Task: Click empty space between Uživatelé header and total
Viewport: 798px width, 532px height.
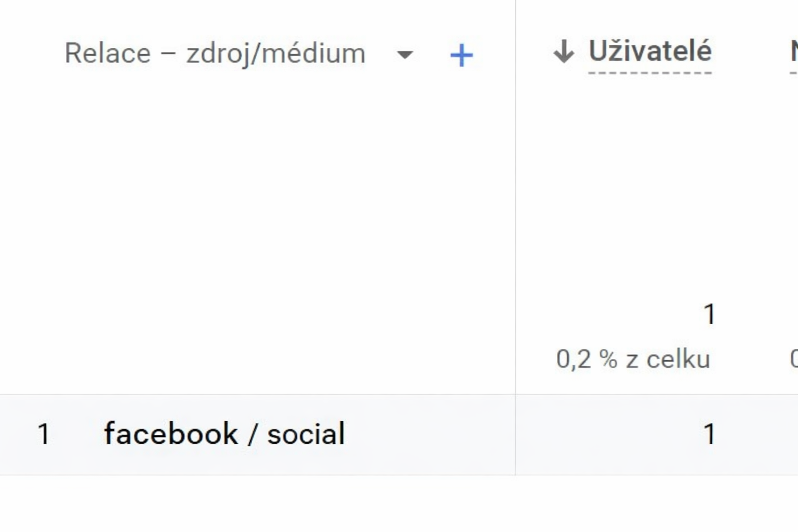Action: pos(649,182)
